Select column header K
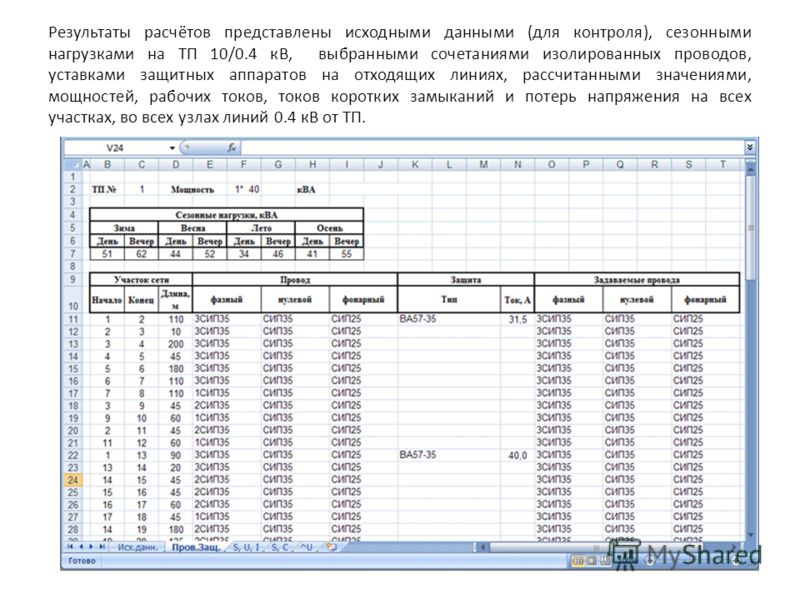The width and height of the screenshot is (800, 600). (415, 164)
